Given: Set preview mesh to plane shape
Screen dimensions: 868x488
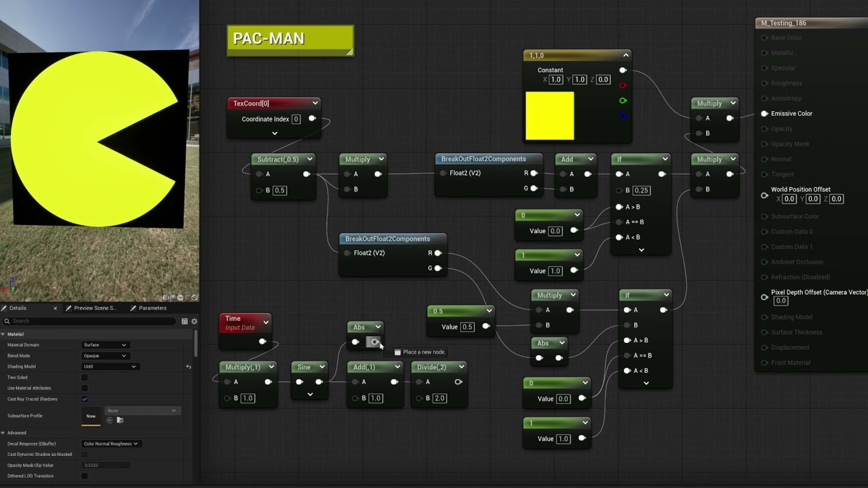Looking at the screenshot, I should click(180, 298).
